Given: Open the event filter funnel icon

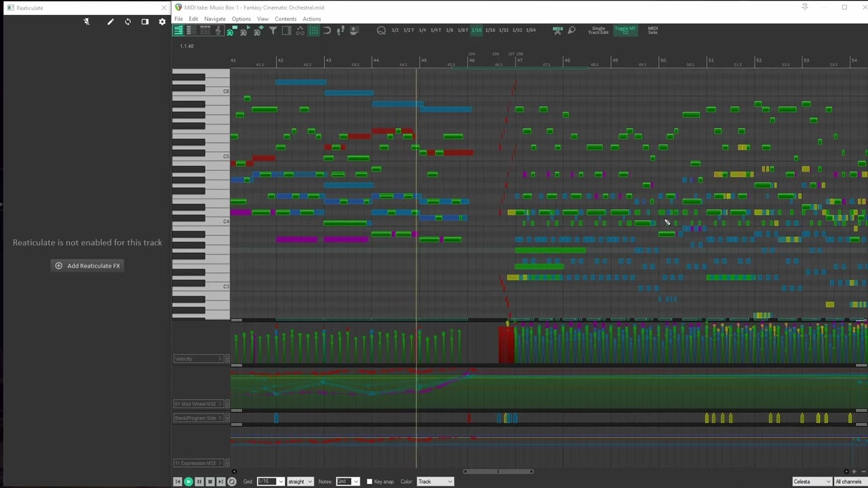Looking at the screenshot, I should point(273,30).
